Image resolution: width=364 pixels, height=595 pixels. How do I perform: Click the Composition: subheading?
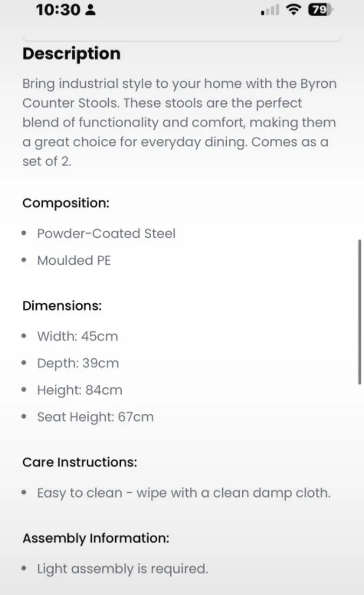point(66,203)
